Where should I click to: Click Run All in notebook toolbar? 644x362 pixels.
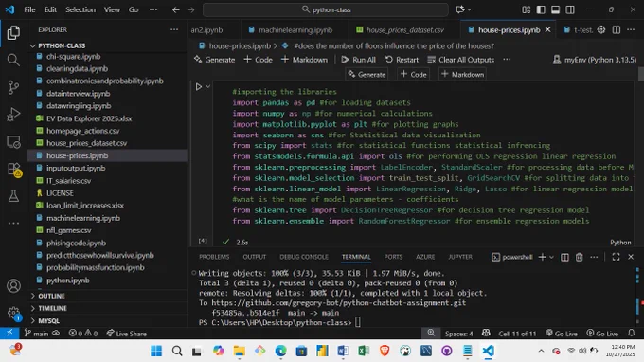point(358,60)
